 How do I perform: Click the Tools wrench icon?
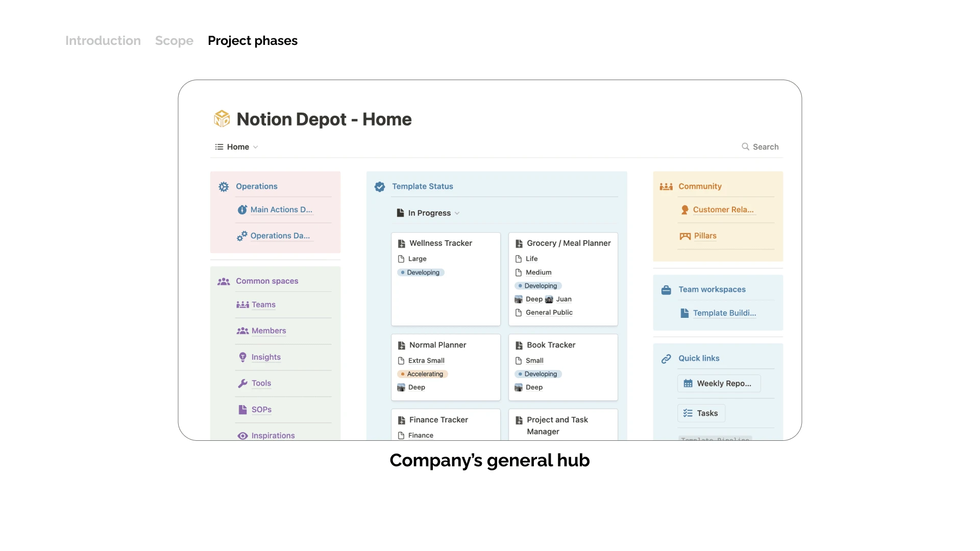pyautogui.click(x=242, y=383)
